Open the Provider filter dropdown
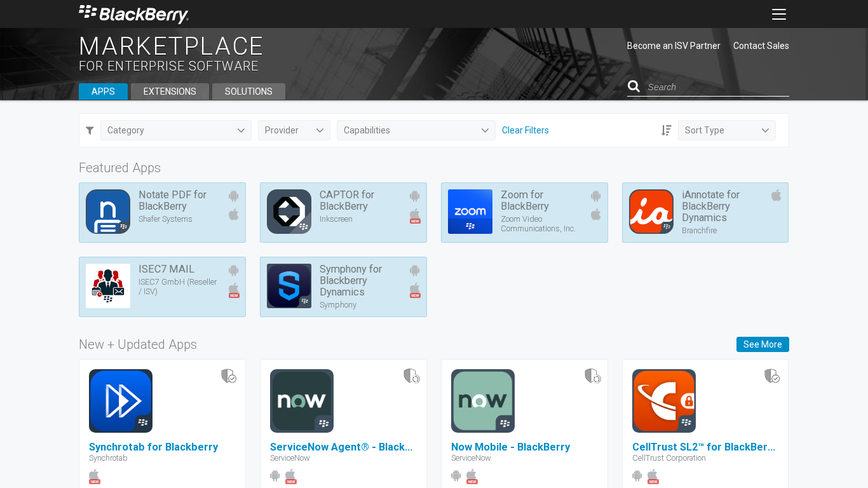Screen dimensions: 868x488 [294, 130]
